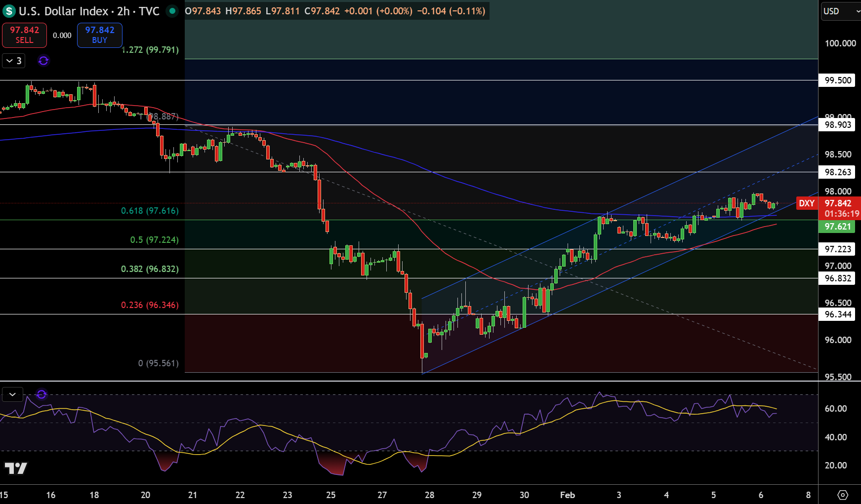This screenshot has width=861, height=504.
Task: Click the RSI 20.00 scale label
Action: tap(836, 465)
